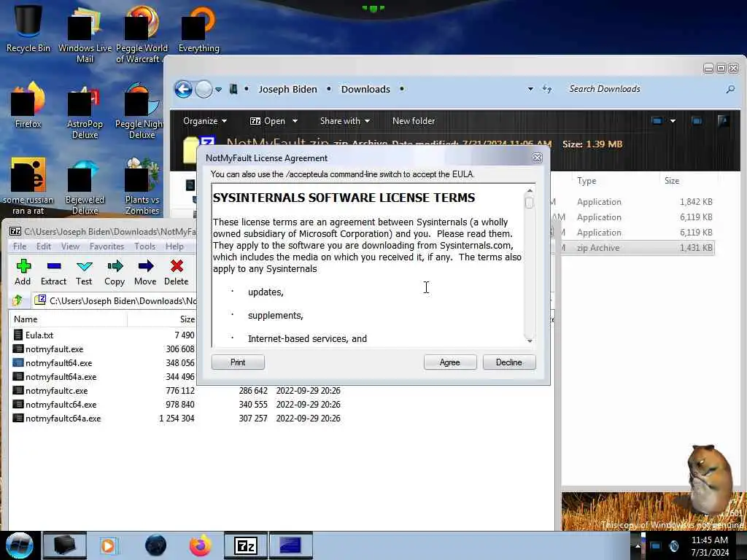Click the Extract icon in 7-Zip
Image resolution: width=747 pixels, height=560 pixels.
click(53, 272)
